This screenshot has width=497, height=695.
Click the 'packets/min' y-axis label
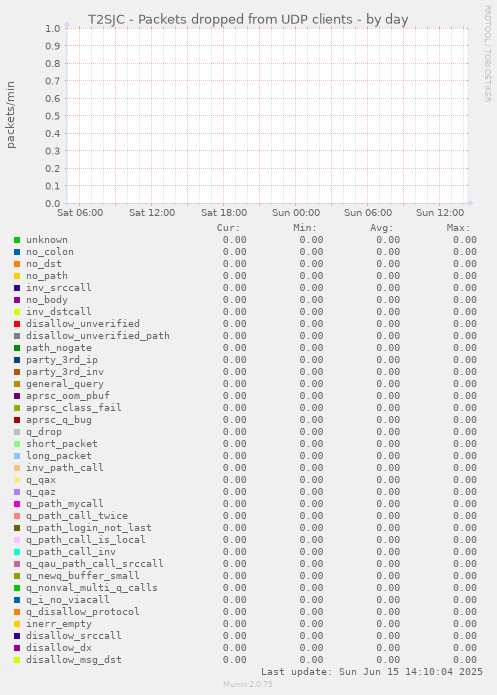(11, 115)
